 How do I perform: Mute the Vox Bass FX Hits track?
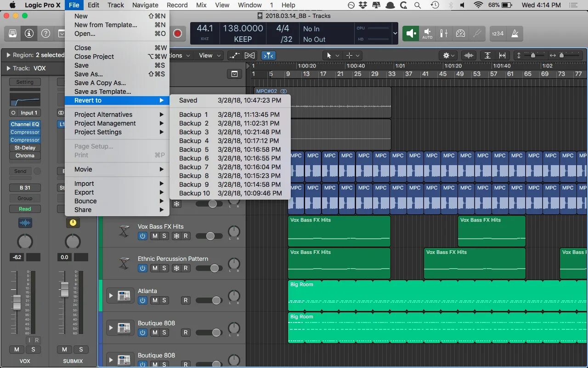[x=155, y=236]
